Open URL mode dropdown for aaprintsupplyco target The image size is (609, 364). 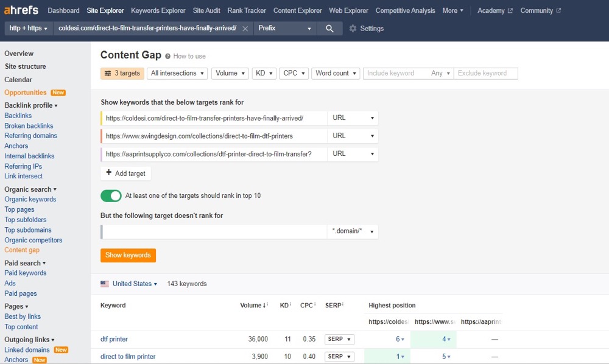point(353,154)
